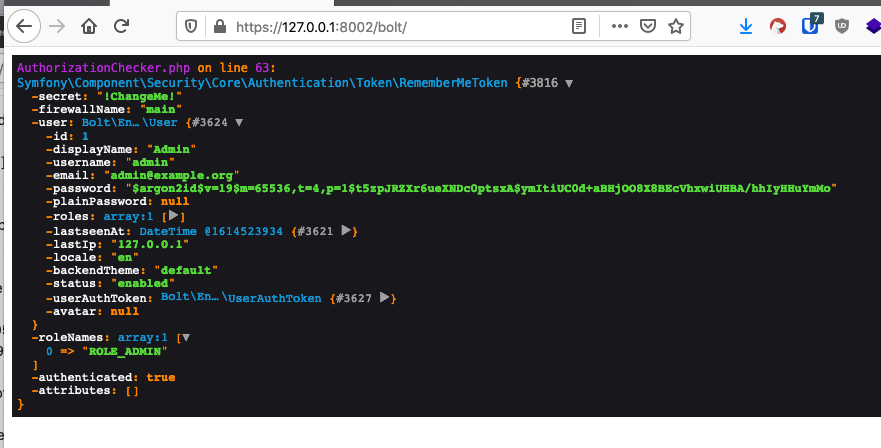Select the secret value "!ChangeMe!"
Image resolution: width=881 pixels, height=448 pixels.
coord(139,96)
